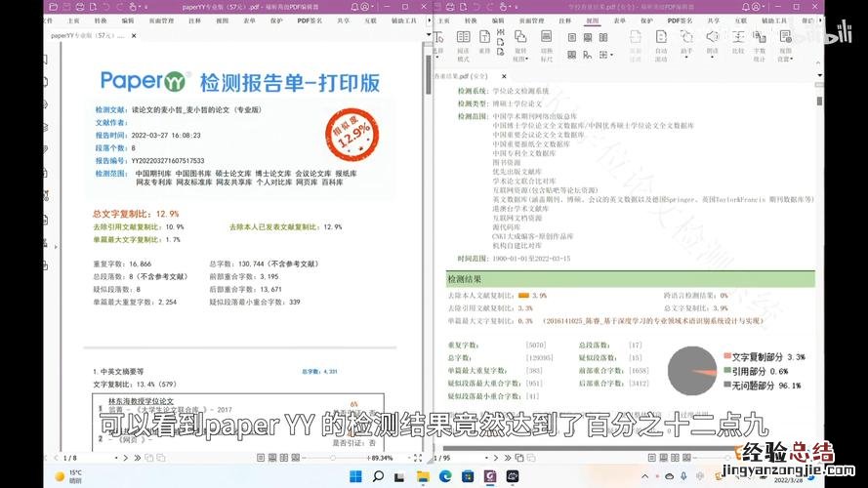The image size is (868, 488).
Task: Open zoom level dropdown showing 89.34%
Action: [385, 457]
